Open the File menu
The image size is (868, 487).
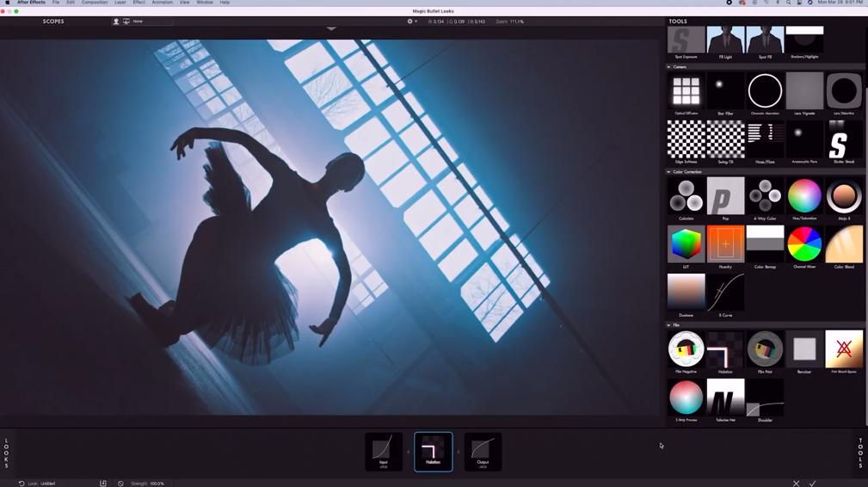[56, 3]
